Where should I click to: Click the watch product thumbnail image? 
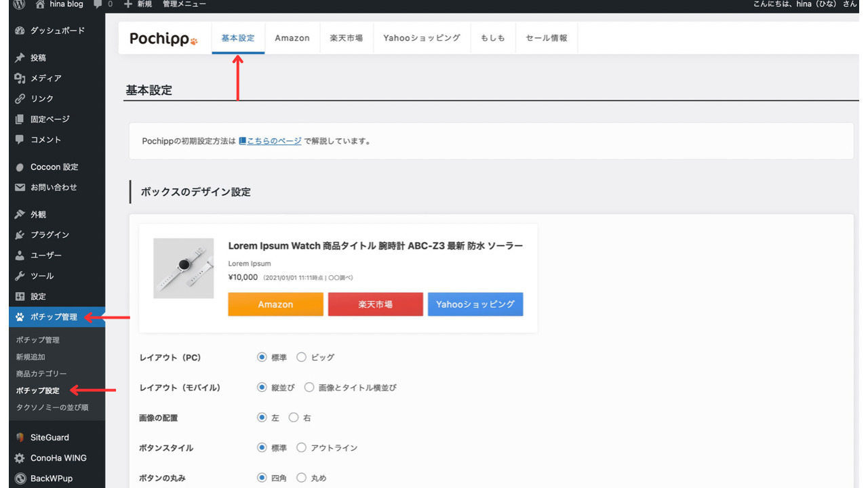[184, 268]
